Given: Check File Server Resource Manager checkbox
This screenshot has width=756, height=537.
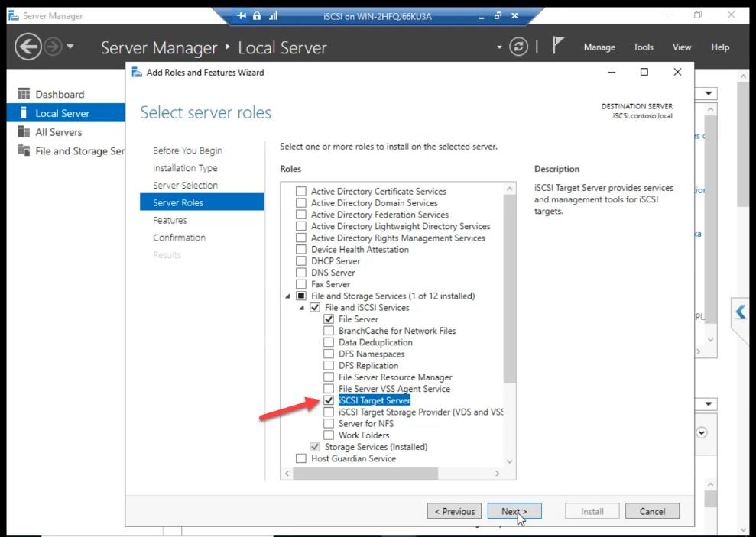Looking at the screenshot, I should point(329,377).
